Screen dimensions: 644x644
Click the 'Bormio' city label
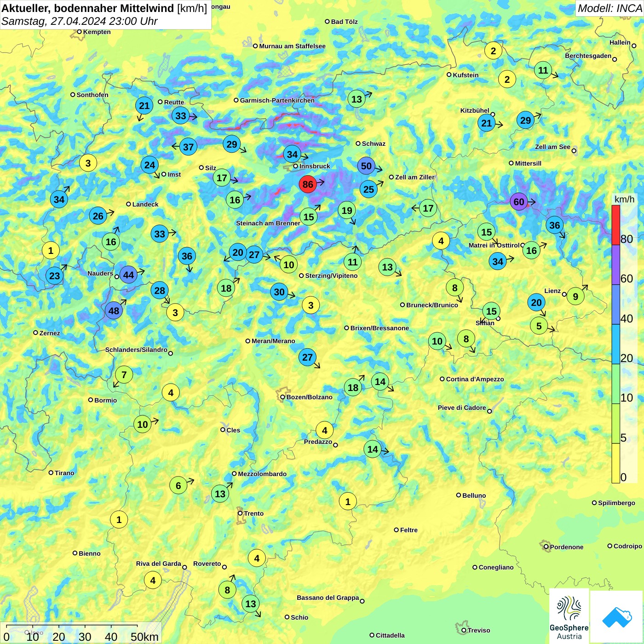(106, 400)
